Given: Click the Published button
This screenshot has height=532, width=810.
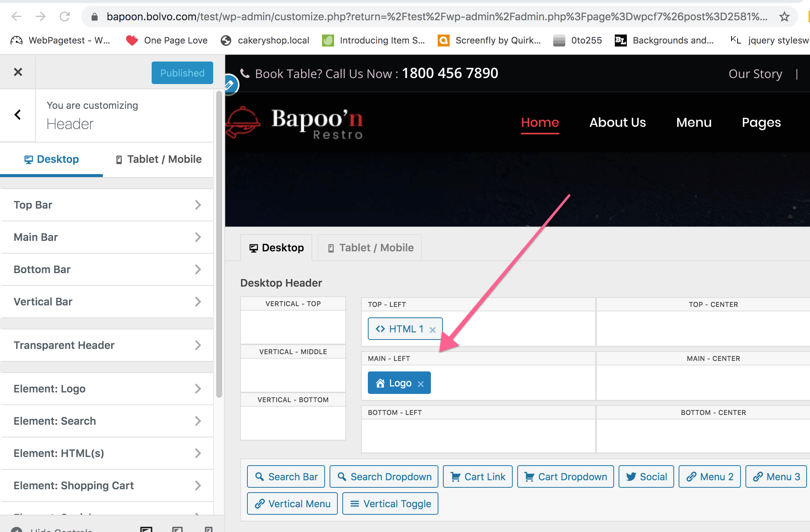Looking at the screenshot, I should tap(182, 73).
